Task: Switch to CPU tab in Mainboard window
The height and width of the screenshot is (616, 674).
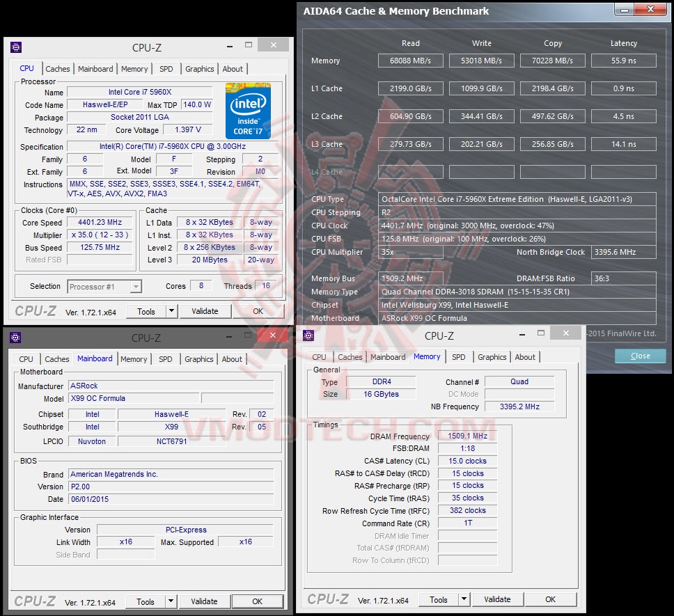Action: tap(26, 359)
